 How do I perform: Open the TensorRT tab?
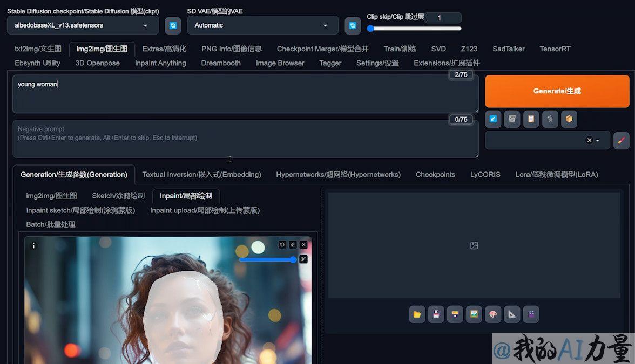tap(555, 49)
